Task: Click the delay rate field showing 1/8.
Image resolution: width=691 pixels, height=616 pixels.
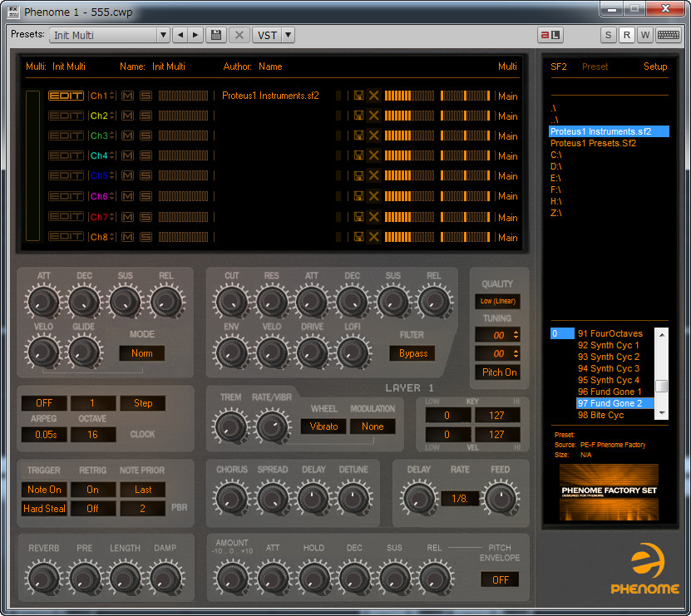Action: click(x=460, y=498)
